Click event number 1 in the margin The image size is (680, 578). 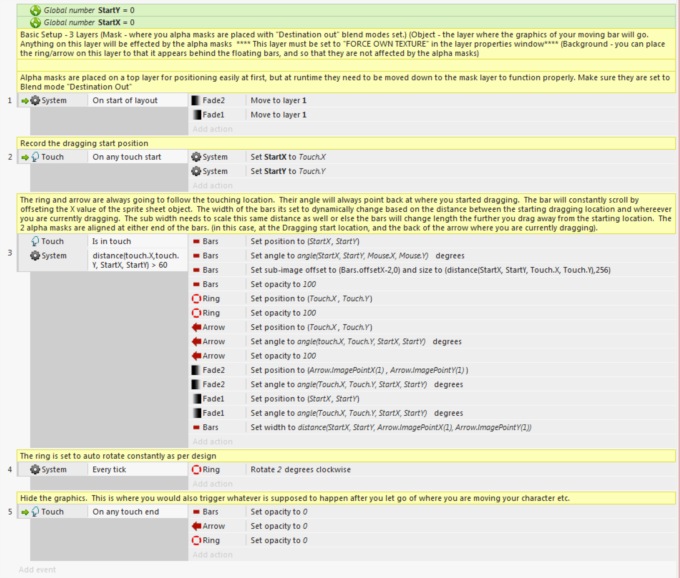tap(10, 101)
